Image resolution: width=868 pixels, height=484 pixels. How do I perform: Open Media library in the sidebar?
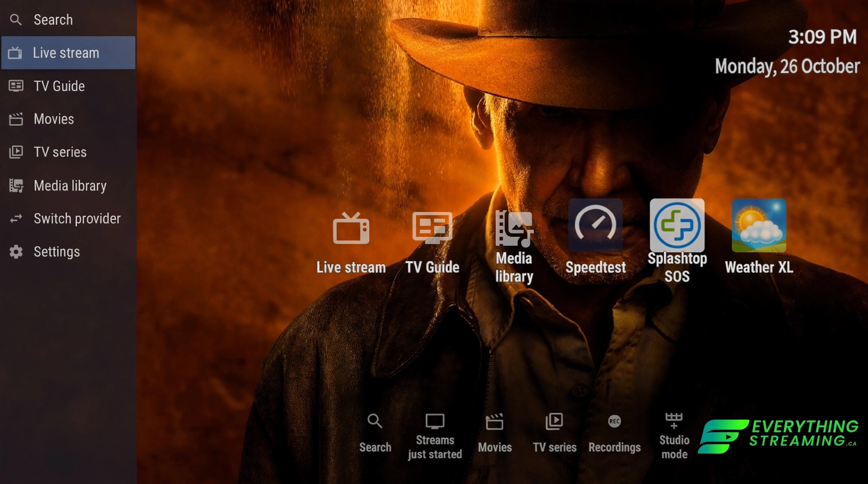(68, 186)
